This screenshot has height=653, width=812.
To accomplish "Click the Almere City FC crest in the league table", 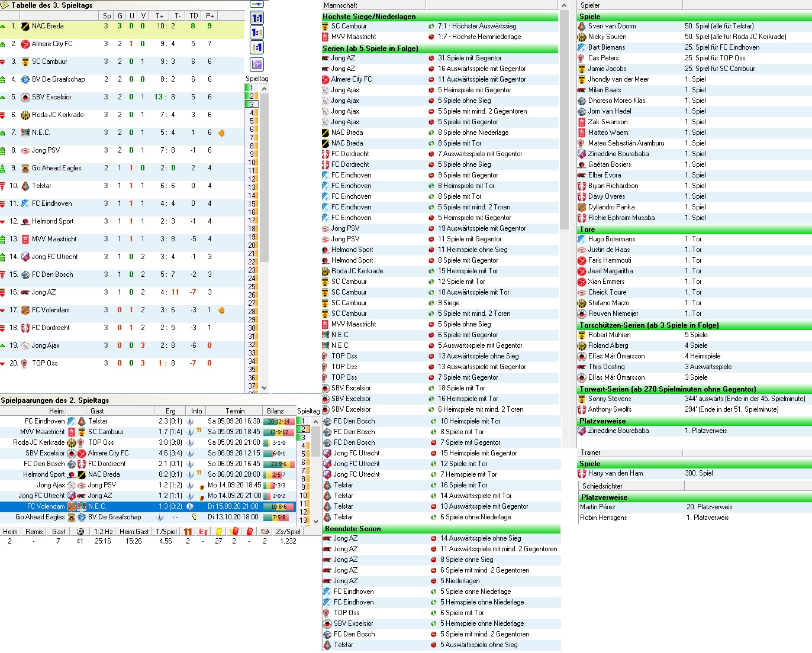I will pos(25,44).
